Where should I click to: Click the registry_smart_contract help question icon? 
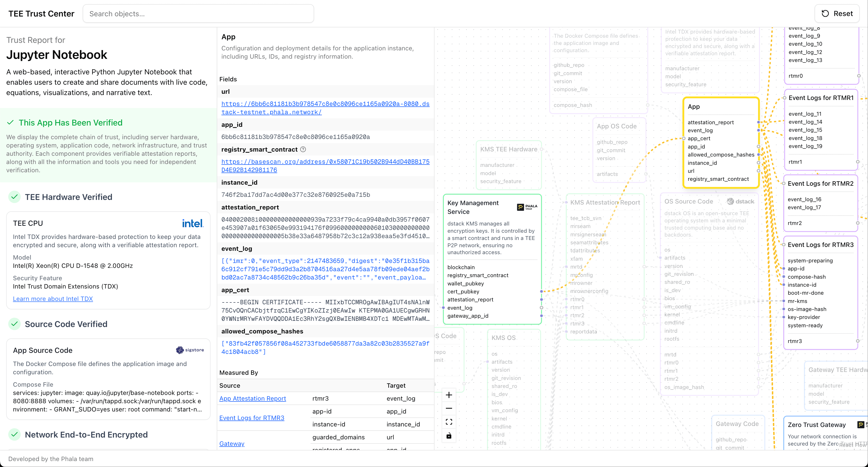click(303, 149)
